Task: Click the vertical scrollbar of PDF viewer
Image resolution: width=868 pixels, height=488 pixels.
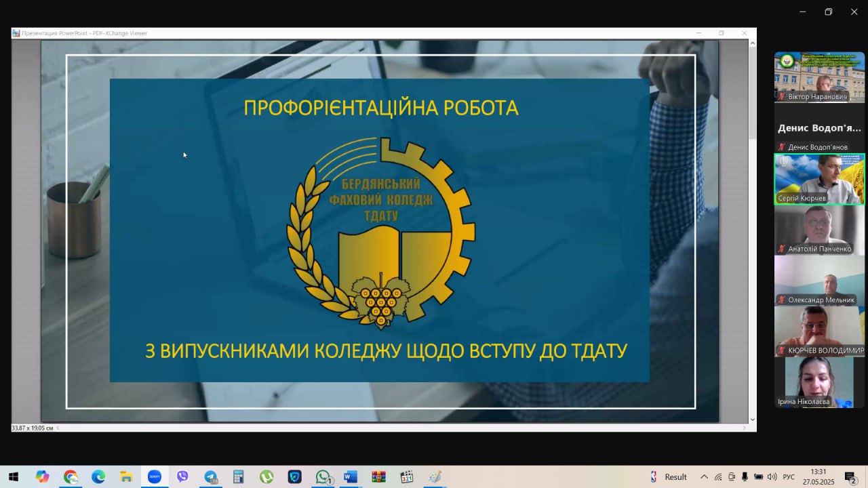Action: point(752,230)
